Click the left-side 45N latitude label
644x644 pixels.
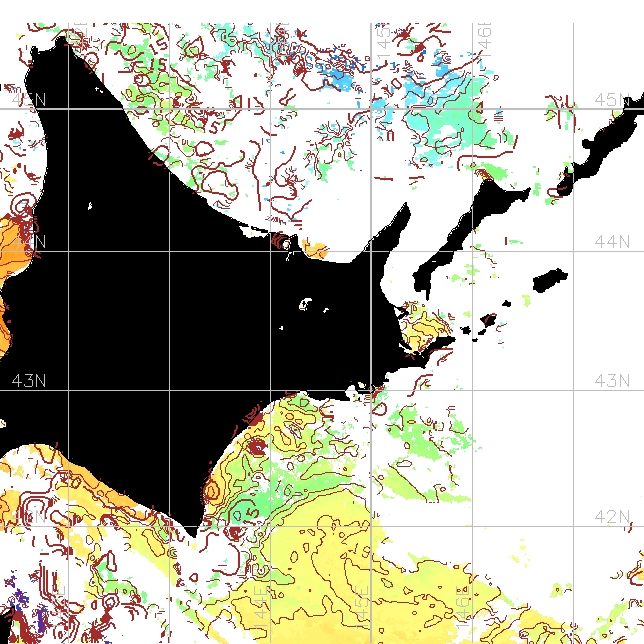pyautogui.click(x=29, y=99)
